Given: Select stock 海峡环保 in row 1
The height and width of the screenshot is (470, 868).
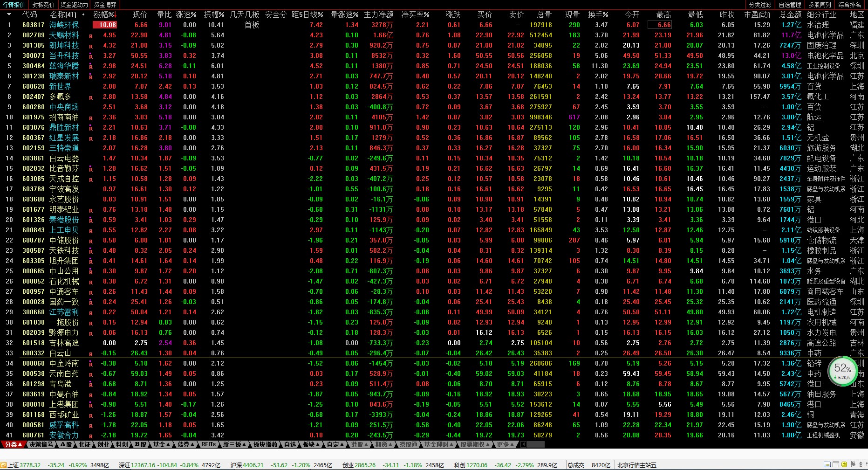Looking at the screenshot, I should 64,25.
